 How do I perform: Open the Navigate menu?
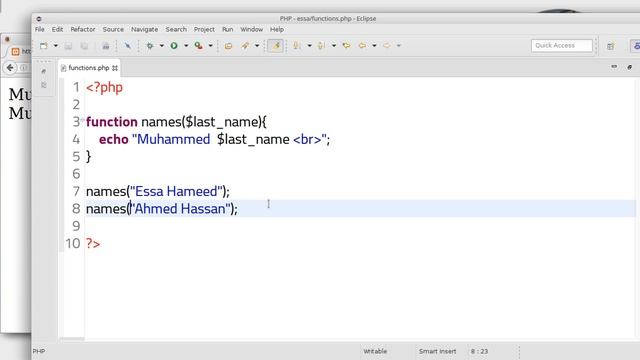tap(144, 29)
